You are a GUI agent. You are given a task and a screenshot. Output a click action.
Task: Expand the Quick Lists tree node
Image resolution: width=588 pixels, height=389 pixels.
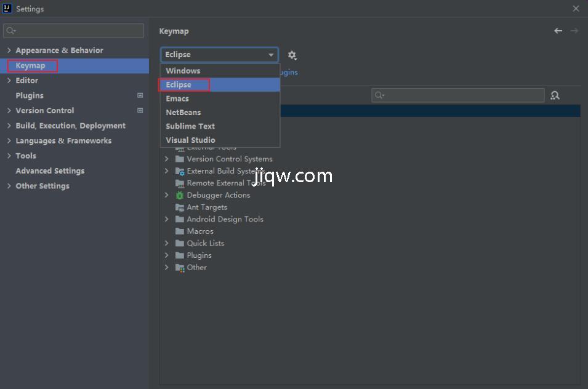(x=166, y=243)
